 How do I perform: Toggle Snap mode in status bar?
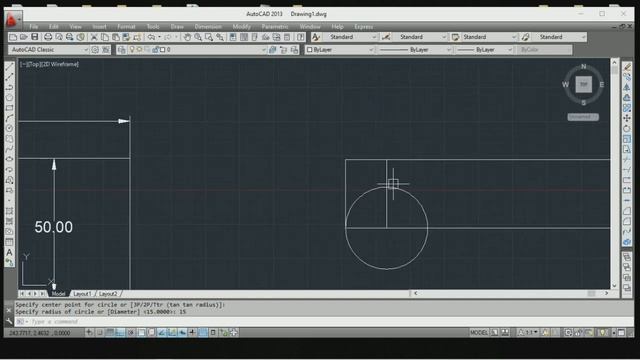(100, 333)
